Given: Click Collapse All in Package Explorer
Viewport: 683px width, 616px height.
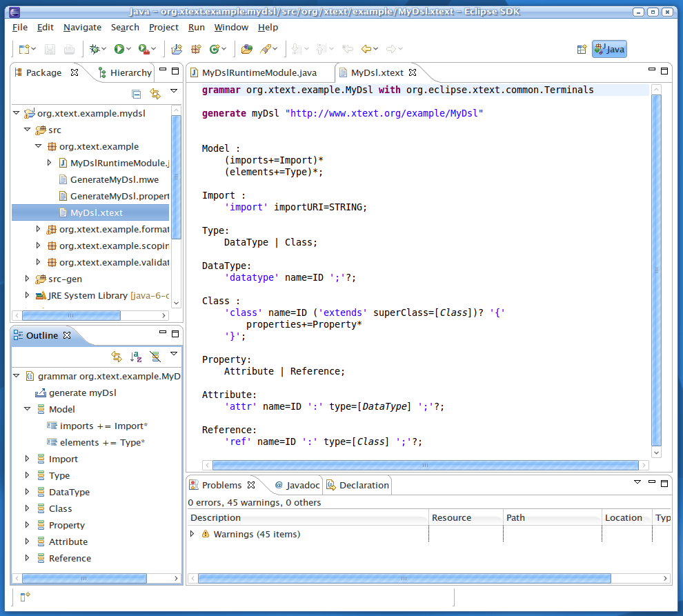Looking at the screenshot, I should [x=137, y=94].
